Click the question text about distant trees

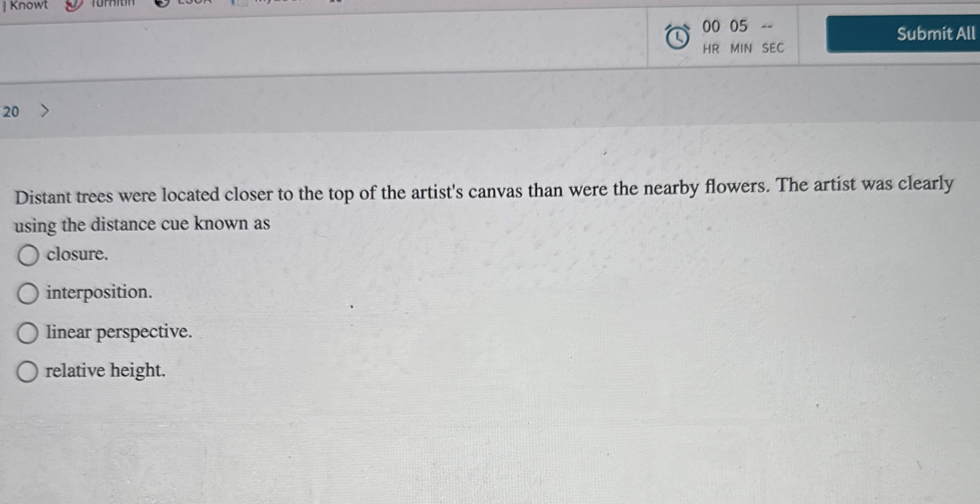[x=484, y=205]
